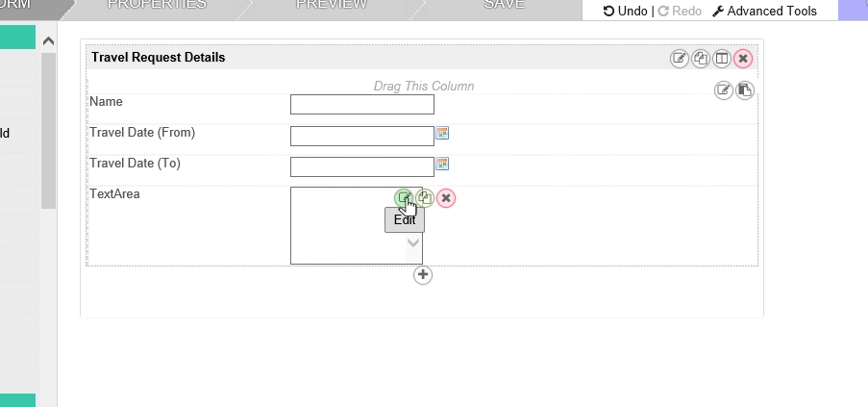Screen dimensions: 868x407
Task: Click the green Edit icon on TextArea
Action: coord(405,198)
